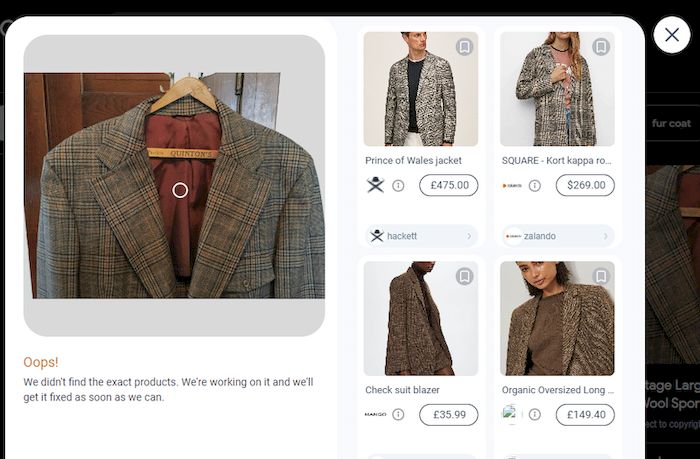Click the Mango brand logo

click(376, 414)
